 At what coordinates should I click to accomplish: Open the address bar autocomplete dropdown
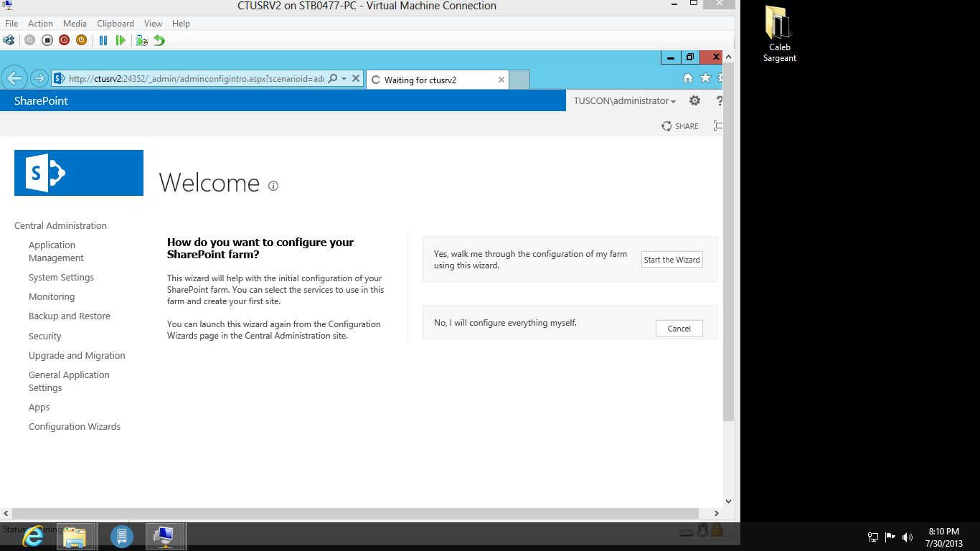click(x=344, y=78)
